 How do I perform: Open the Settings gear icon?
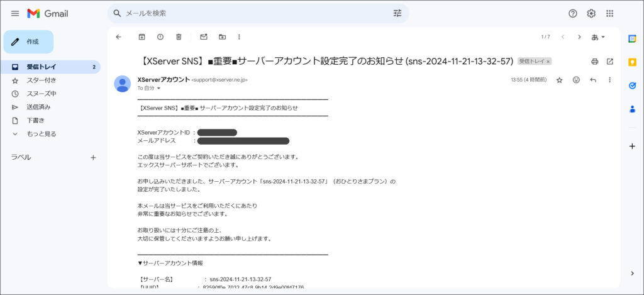pyautogui.click(x=591, y=14)
